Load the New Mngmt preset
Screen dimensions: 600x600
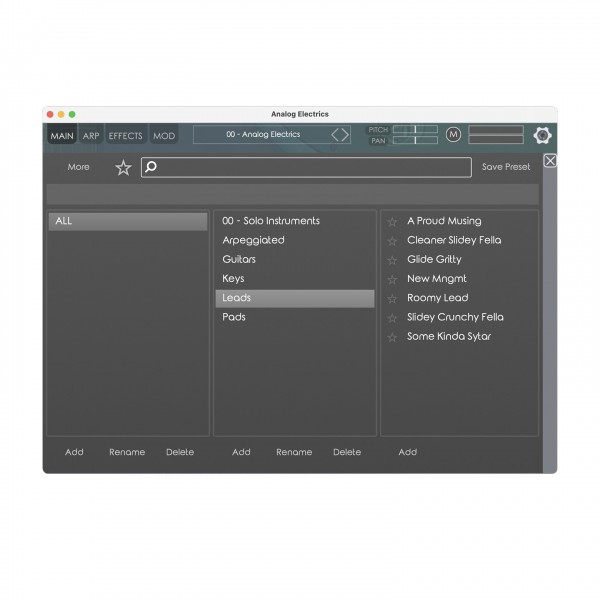coord(437,279)
